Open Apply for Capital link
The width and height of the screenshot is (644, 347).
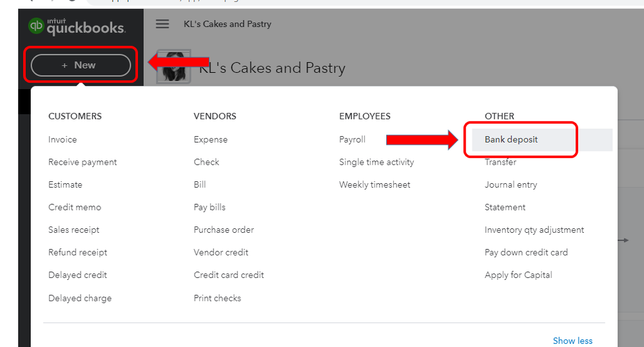518,275
